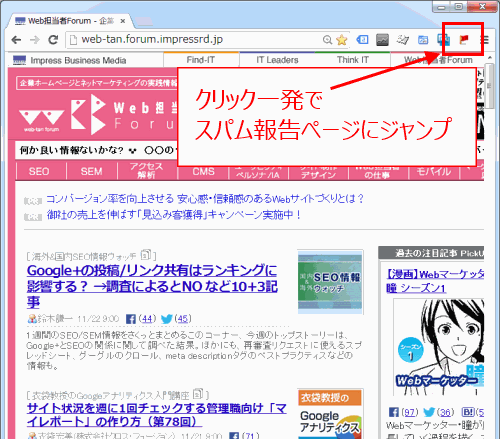Screen dimensions: 500x439
Task: Click the Hatena B! bookmark icon
Action: (x=467, y=412)
